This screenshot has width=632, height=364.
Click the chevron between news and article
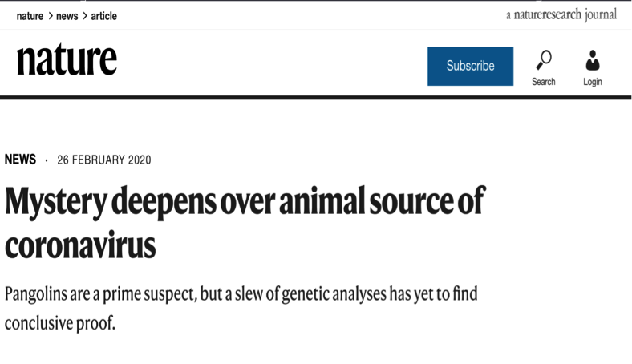click(85, 16)
